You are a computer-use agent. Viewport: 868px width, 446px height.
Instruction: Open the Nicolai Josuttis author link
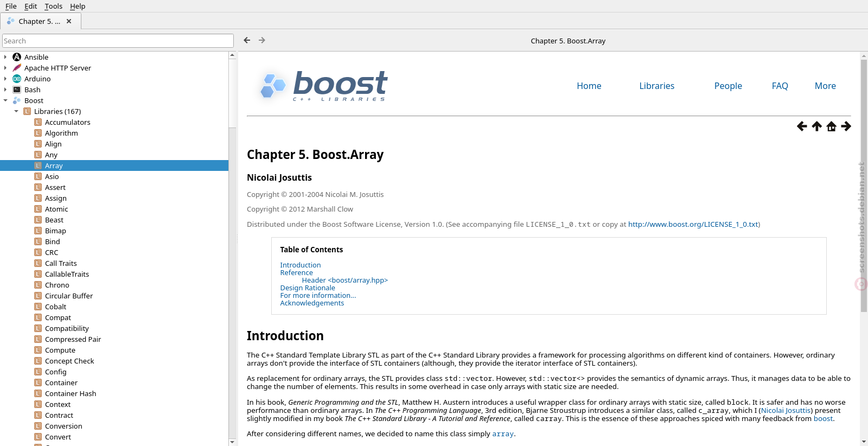(x=786, y=411)
